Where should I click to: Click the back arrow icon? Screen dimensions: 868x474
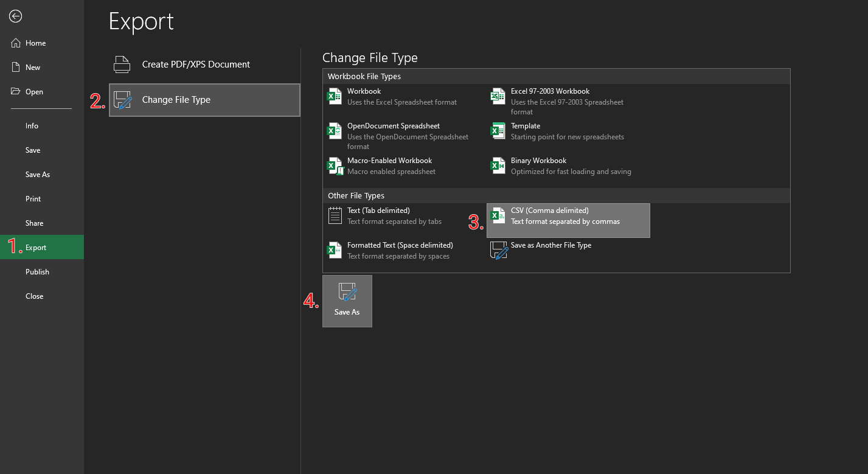coord(16,16)
